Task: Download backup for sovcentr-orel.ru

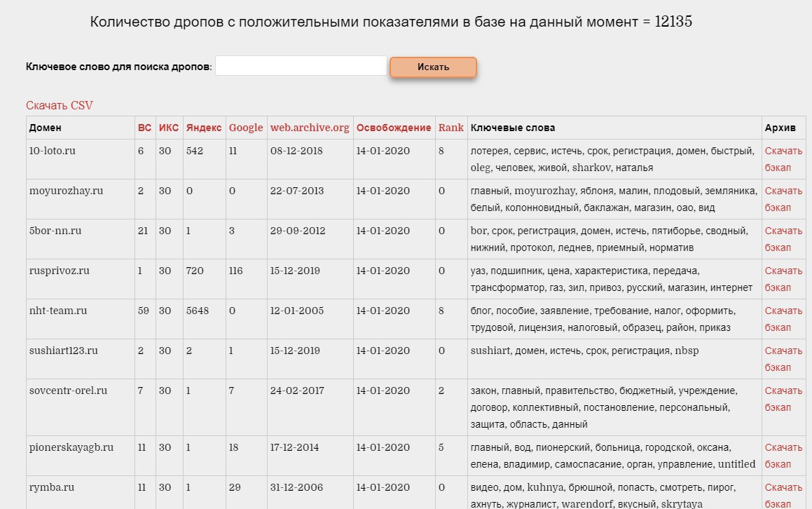Action: click(783, 399)
